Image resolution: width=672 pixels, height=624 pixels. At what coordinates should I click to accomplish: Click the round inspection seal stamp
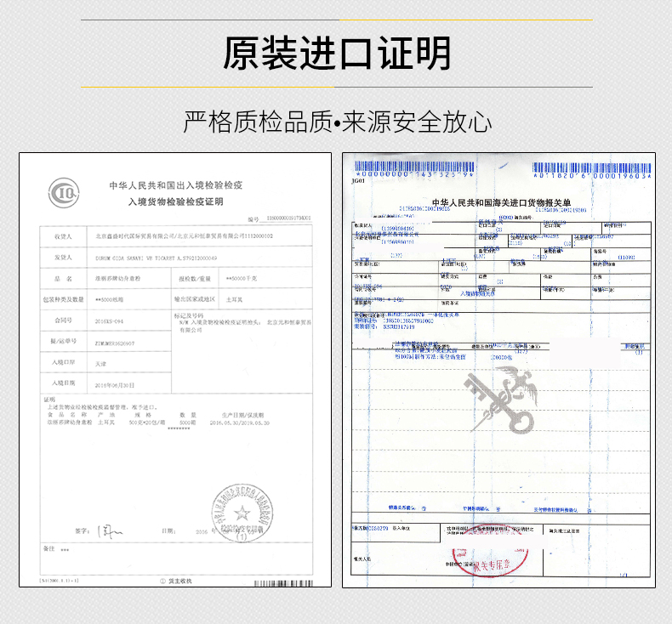tap(242, 513)
